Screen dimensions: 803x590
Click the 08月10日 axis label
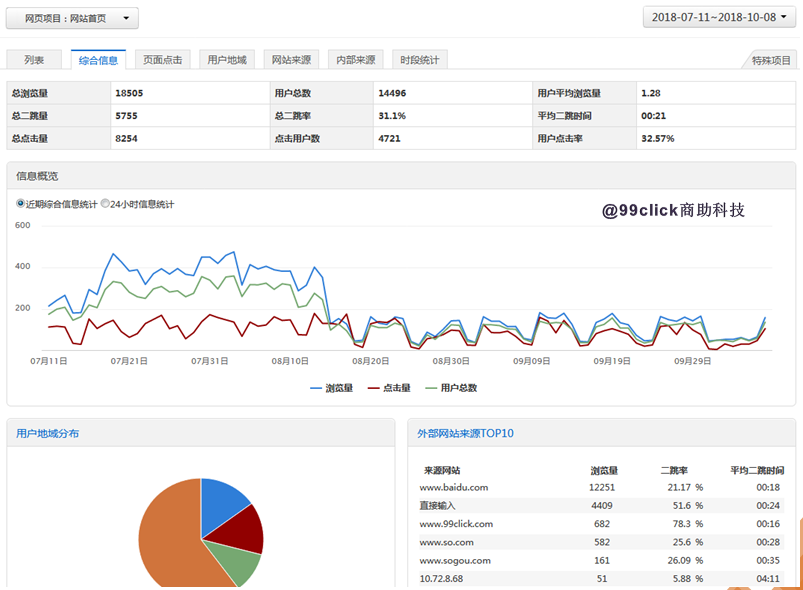pyautogui.click(x=290, y=361)
